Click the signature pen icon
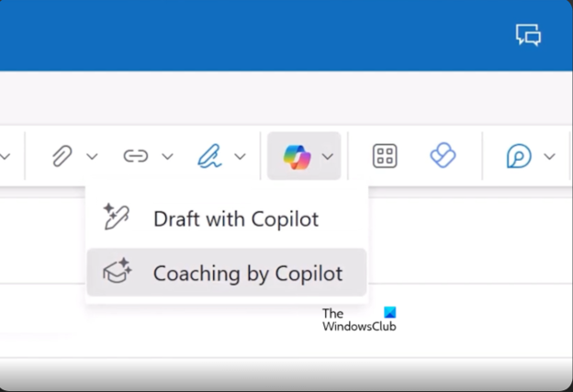This screenshot has width=573, height=392. pos(209,156)
